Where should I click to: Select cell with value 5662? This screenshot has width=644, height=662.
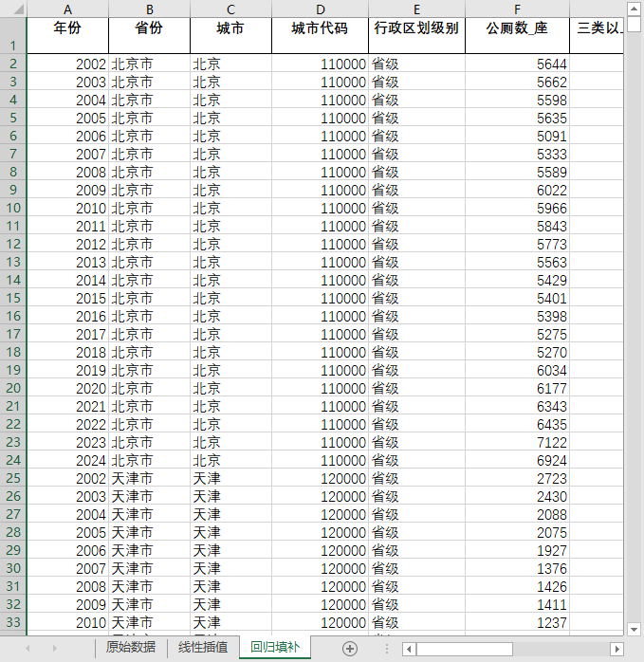pyautogui.click(x=517, y=82)
